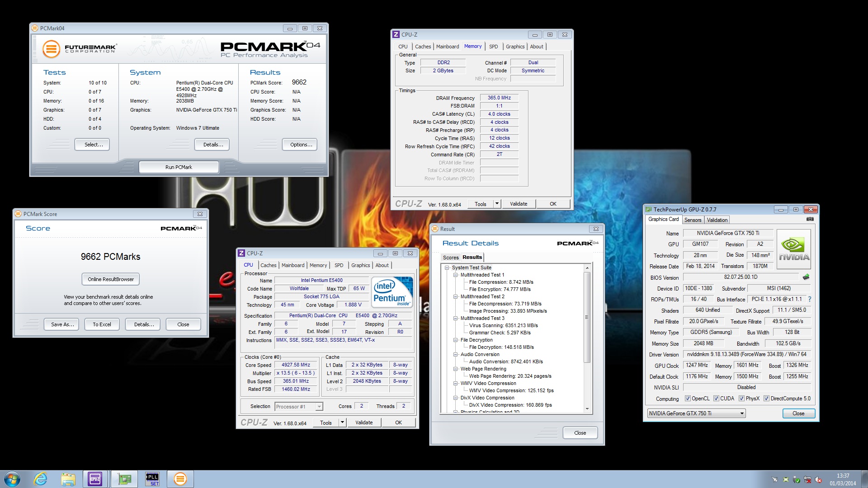The image size is (868, 488).
Task: Switch to CPU-Z taskbar icon
Action: [x=95, y=479]
